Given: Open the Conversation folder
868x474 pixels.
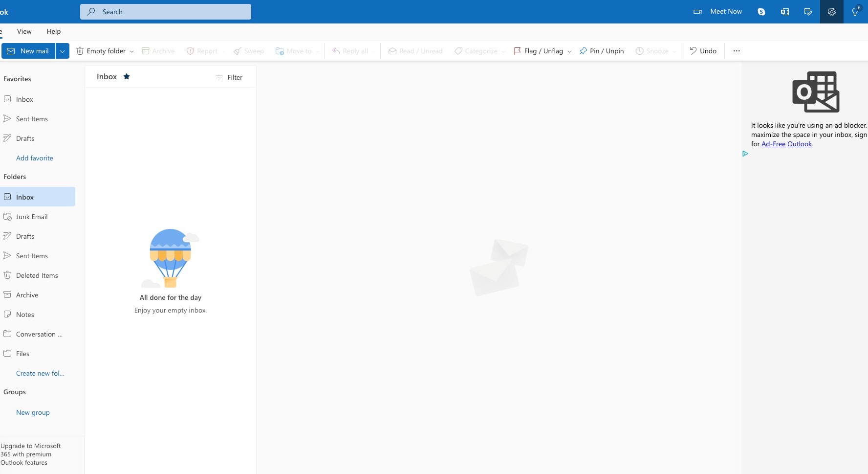Looking at the screenshot, I should (38, 334).
